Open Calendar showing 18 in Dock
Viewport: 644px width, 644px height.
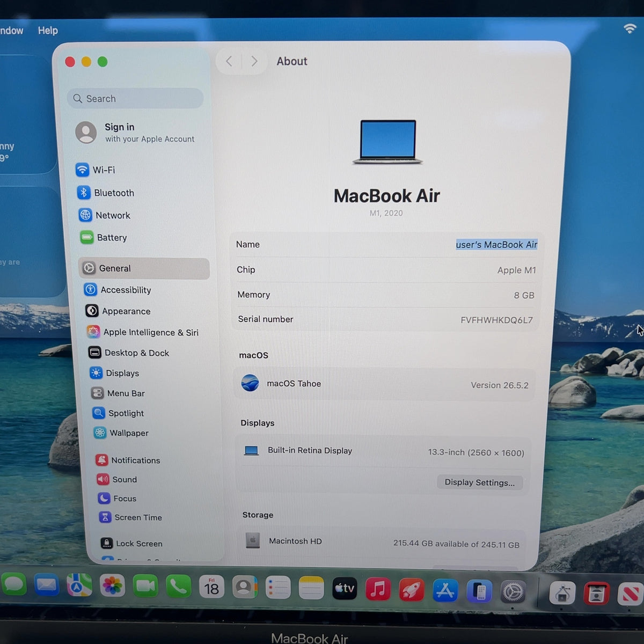click(211, 588)
